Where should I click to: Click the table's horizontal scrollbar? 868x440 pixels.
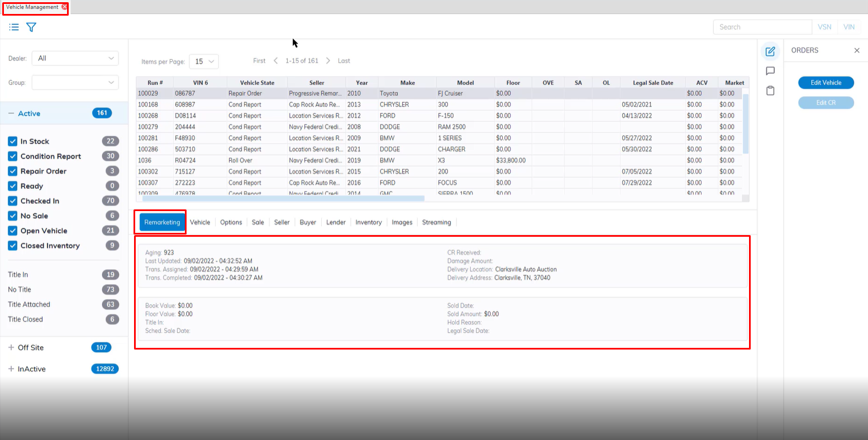tap(283, 198)
